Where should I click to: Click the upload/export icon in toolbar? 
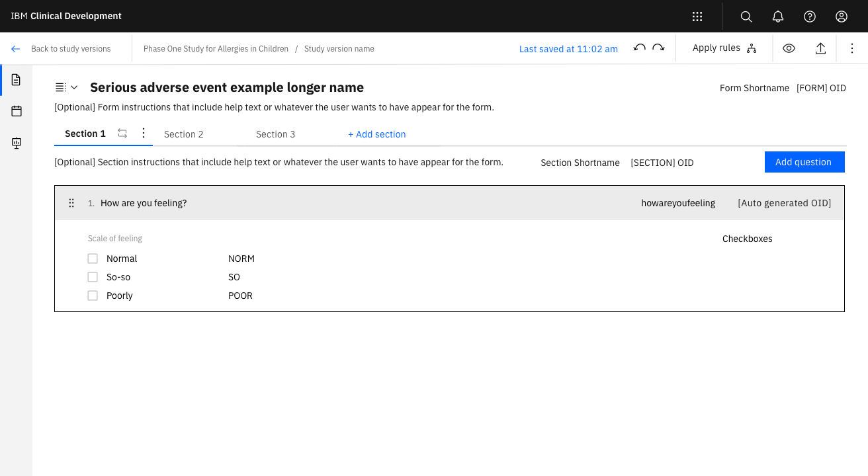(820, 48)
